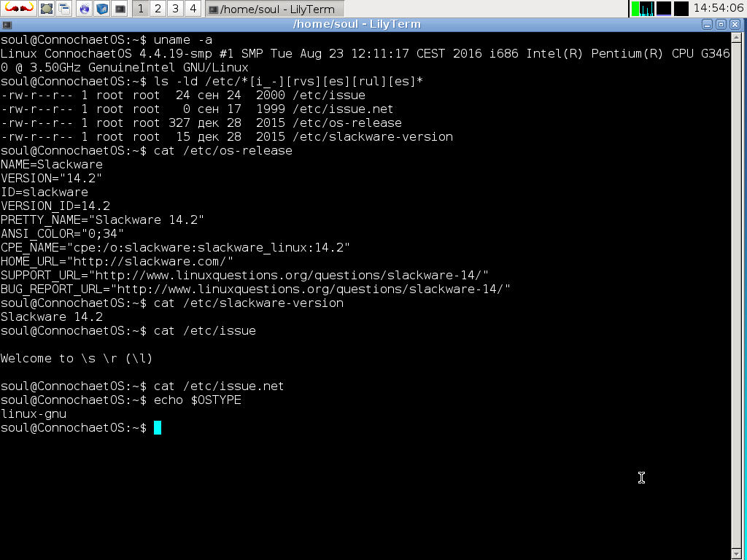Click the 'cat /etc/issue.net' command

coord(219,386)
